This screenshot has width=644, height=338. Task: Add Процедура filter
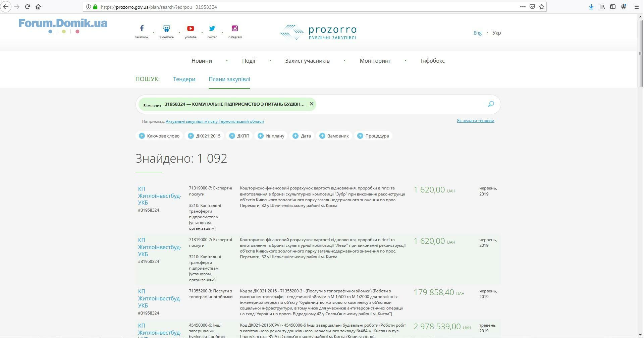tap(373, 136)
